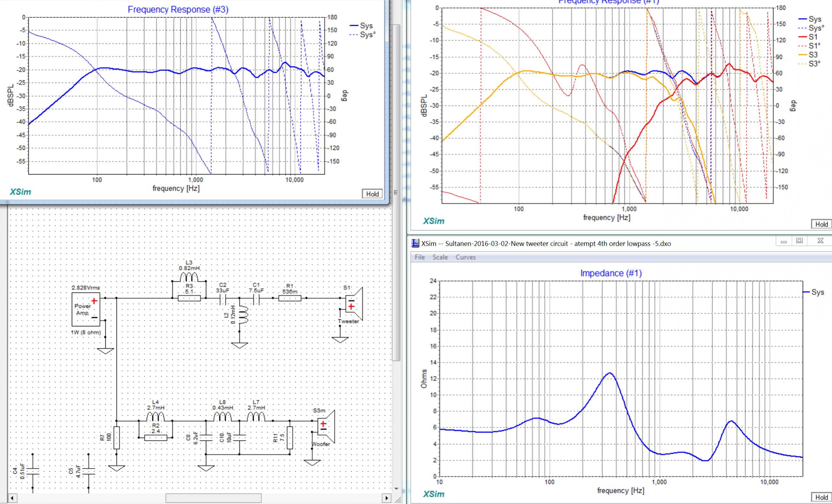The height and width of the screenshot is (504, 832).
Task: Select resistor R7 100 ohm symbol
Action: (117, 438)
